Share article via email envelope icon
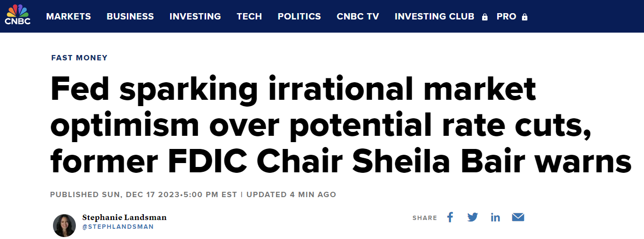Viewport: 644px width, 239px height. pos(518,217)
